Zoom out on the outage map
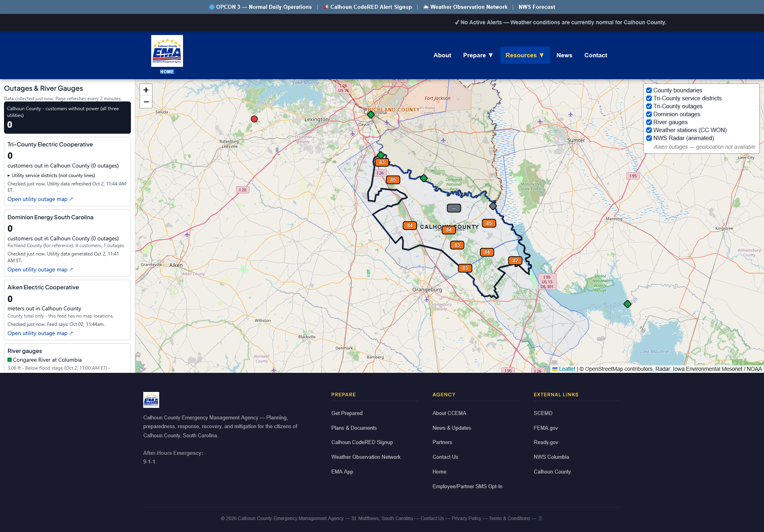The height and width of the screenshot is (532, 764). pyautogui.click(x=146, y=102)
